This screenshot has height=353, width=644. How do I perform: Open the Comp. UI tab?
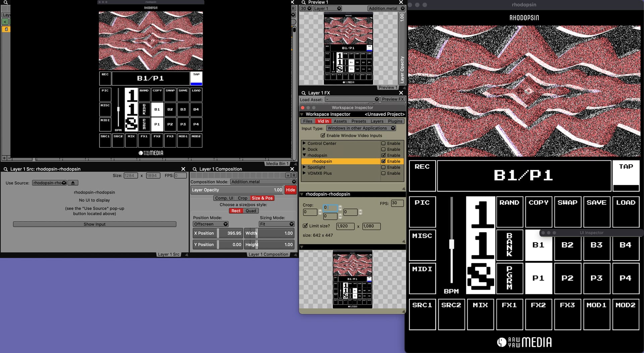point(224,198)
